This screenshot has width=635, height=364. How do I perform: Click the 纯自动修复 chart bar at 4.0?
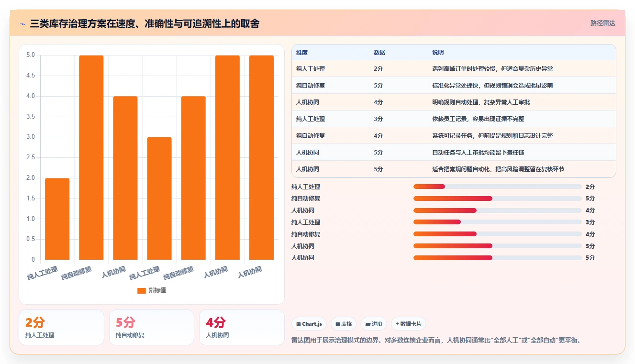193,178
